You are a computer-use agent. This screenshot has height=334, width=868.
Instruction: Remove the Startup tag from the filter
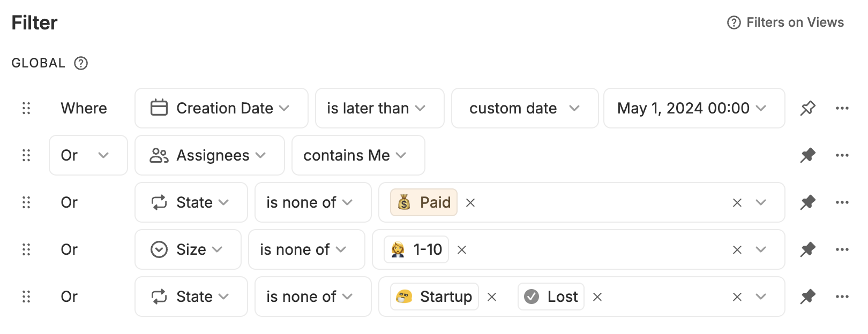(x=492, y=297)
